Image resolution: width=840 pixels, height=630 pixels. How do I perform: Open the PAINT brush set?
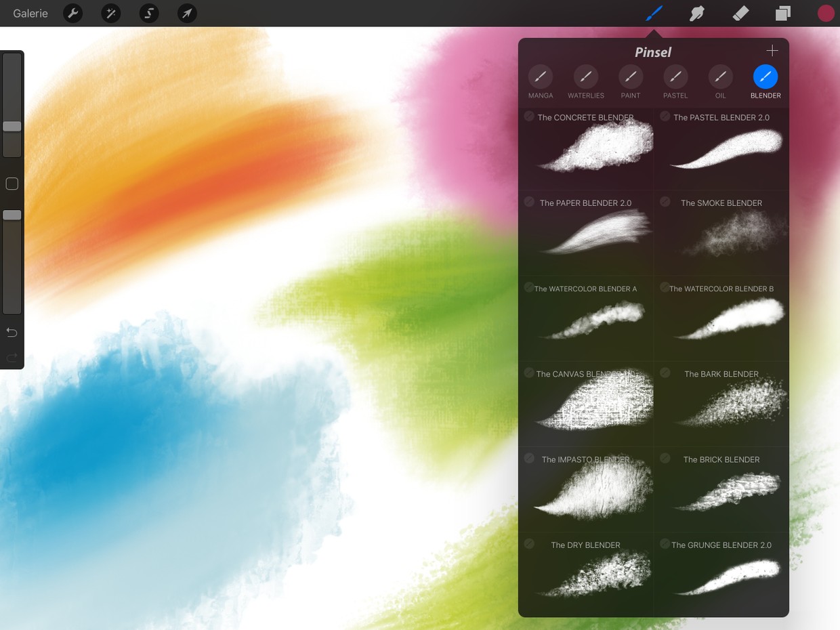click(x=630, y=77)
